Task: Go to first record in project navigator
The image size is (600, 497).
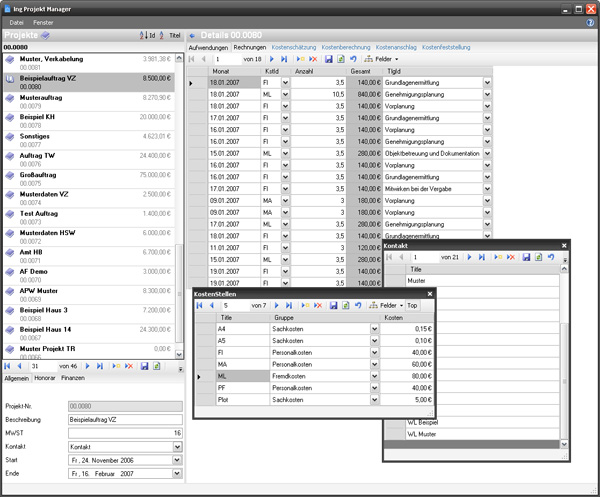Action: [x=7, y=366]
